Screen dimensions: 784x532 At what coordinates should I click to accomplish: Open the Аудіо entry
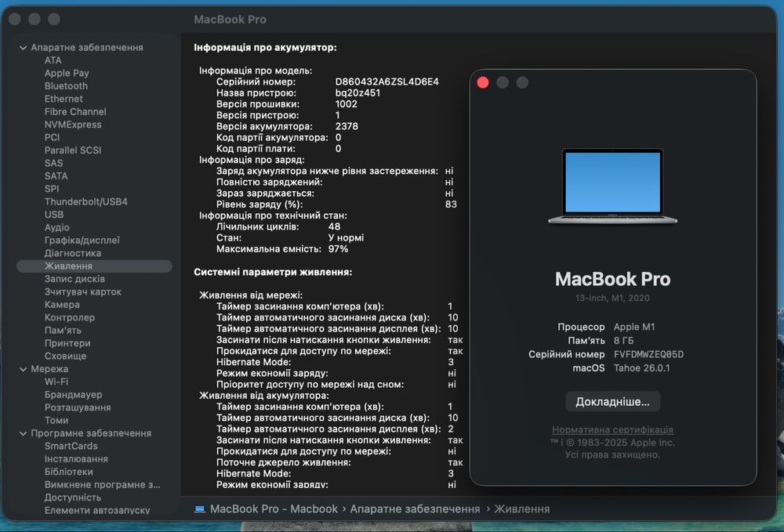[57, 228]
